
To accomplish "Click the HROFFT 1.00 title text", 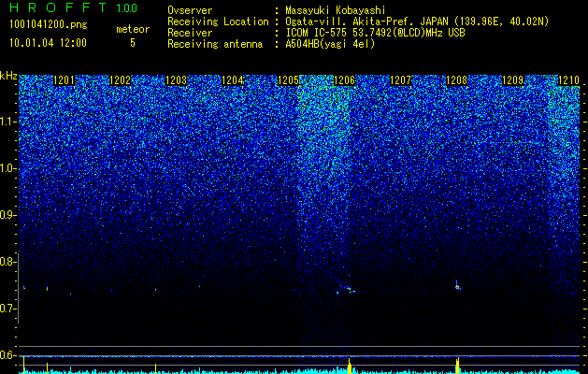I will click(74, 7).
